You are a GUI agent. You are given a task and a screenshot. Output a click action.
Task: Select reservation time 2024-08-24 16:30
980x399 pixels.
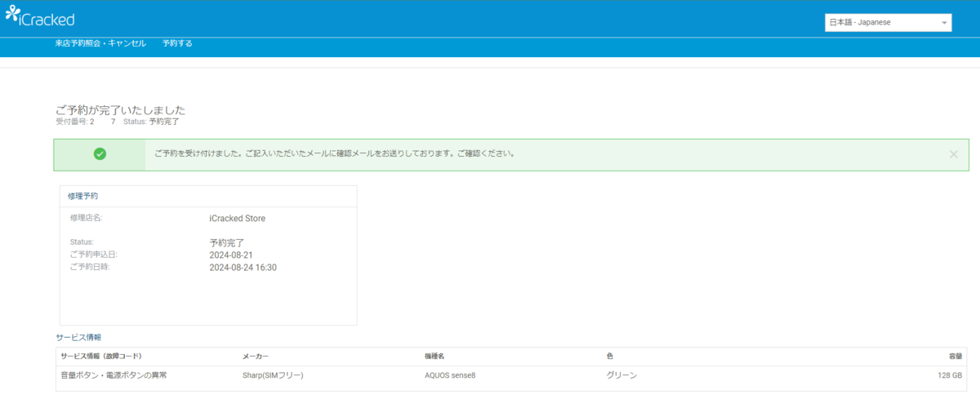click(x=243, y=267)
